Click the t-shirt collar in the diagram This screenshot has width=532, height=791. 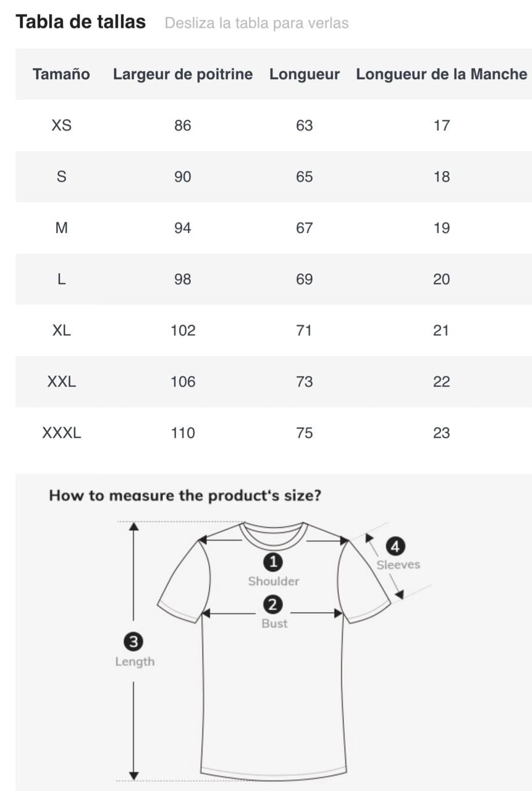pos(274,535)
